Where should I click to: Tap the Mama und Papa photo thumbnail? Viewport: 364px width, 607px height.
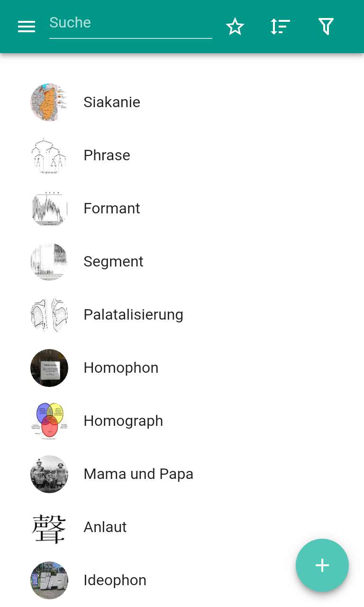tap(49, 474)
